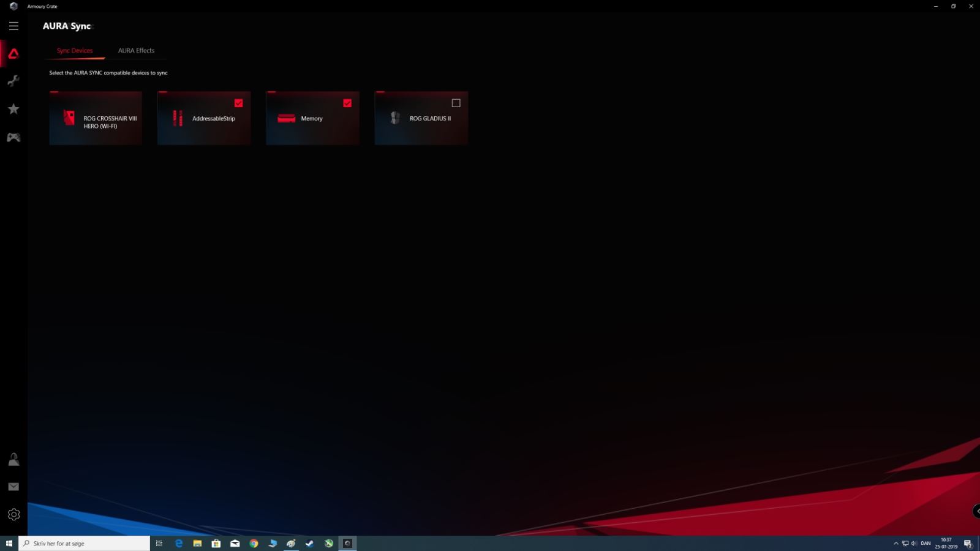Close the Armoury Crate window
980x551 pixels.
click(971, 6)
